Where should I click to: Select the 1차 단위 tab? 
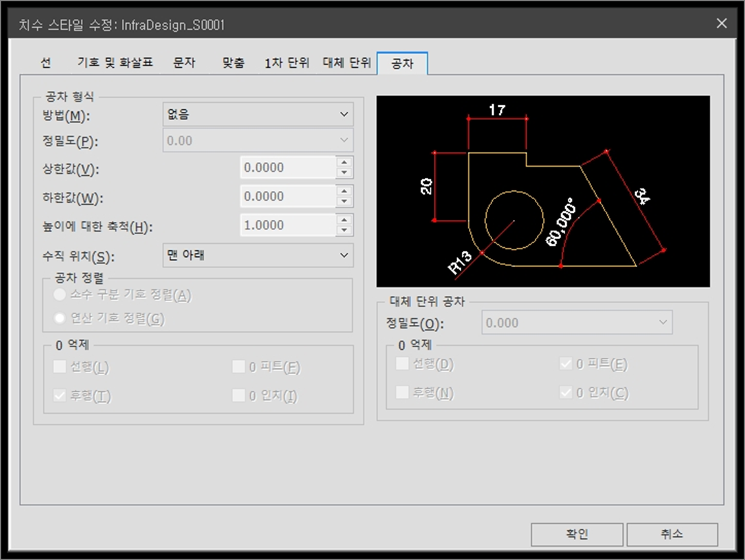coord(287,63)
